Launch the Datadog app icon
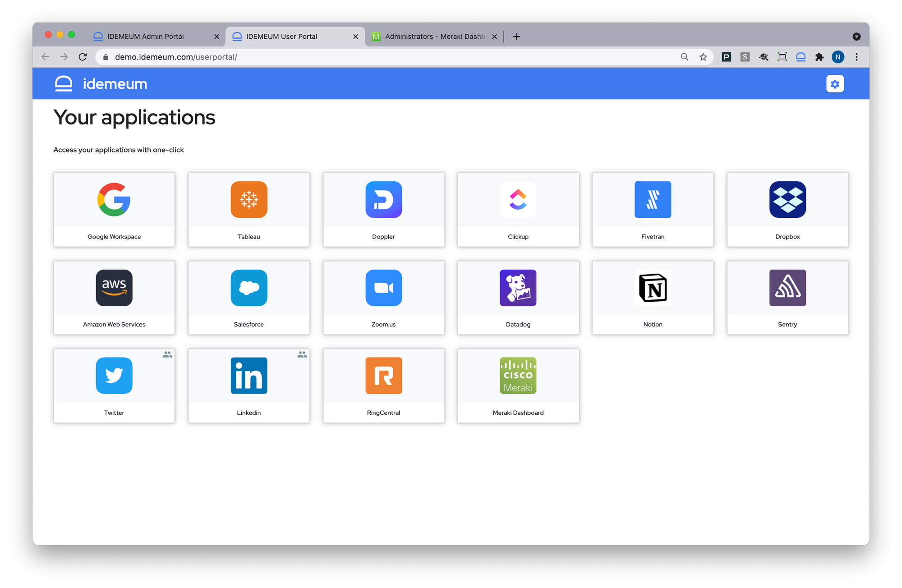Screen dimensions: 902x588 tap(518, 288)
